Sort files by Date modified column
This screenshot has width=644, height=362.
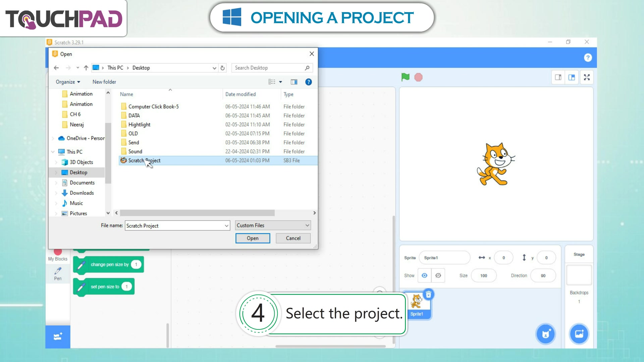240,94
